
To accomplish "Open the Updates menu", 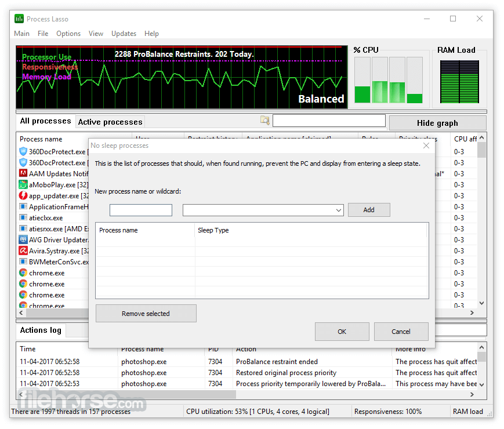I will tap(124, 34).
